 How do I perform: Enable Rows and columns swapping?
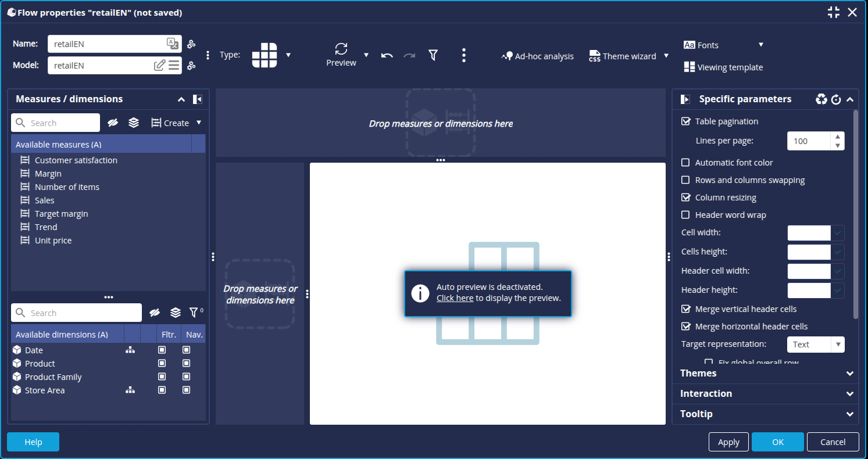click(x=686, y=180)
